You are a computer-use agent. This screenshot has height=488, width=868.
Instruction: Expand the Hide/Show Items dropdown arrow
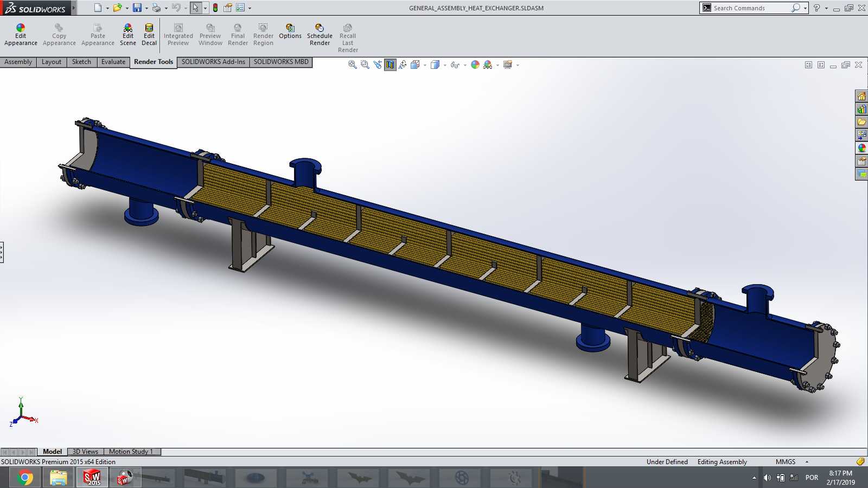click(465, 65)
